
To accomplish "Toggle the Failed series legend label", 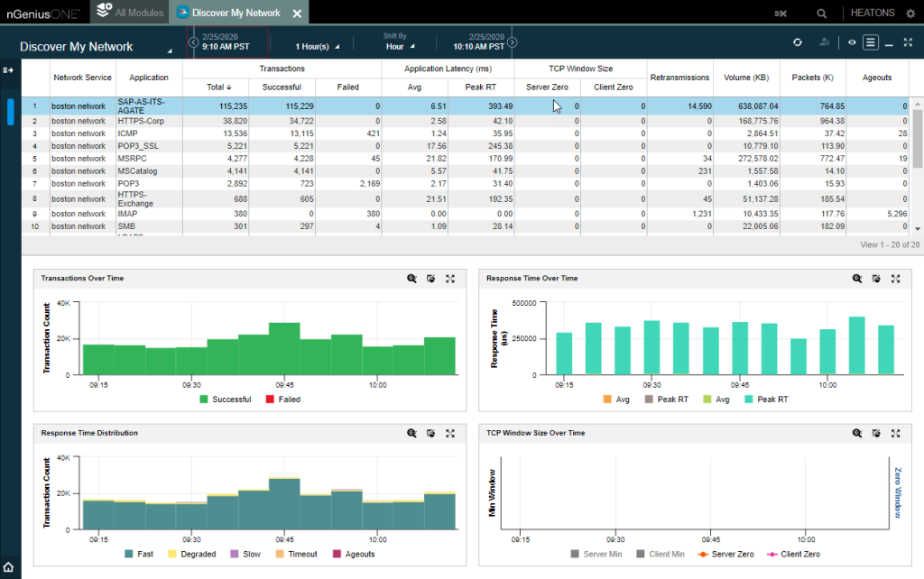I will coord(290,400).
